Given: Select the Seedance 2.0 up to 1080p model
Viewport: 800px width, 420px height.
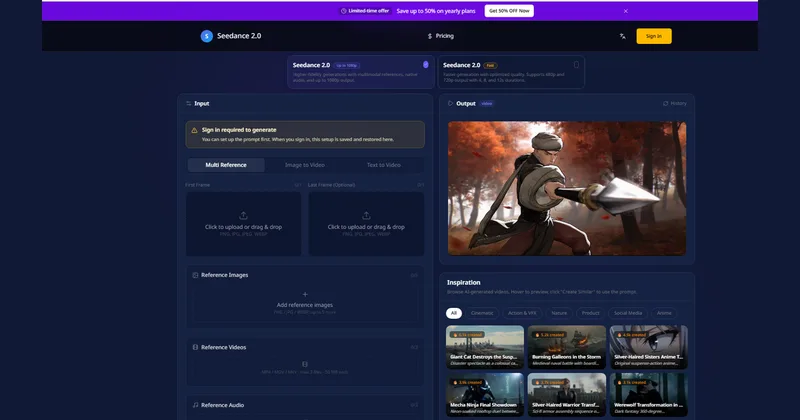Looking at the screenshot, I should (x=361, y=72).
